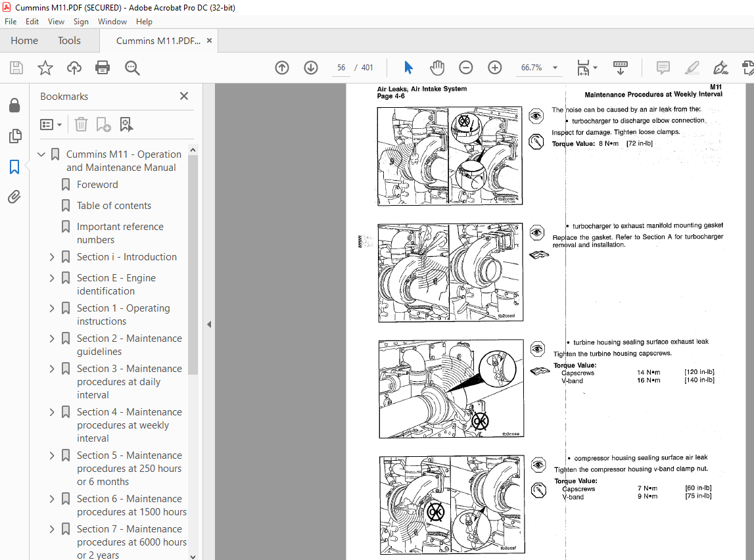Go to next page arrow

311,68
